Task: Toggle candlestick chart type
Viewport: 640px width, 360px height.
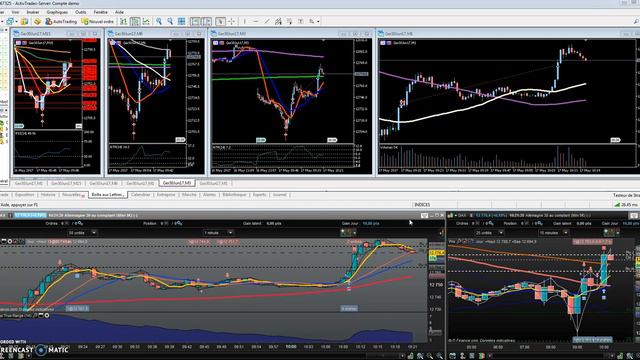Action: [135, 21]
